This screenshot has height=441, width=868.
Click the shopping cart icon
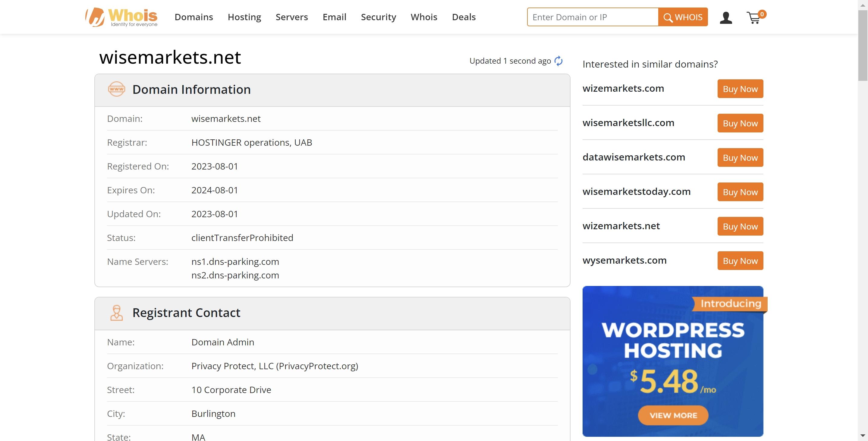[755, 17]
